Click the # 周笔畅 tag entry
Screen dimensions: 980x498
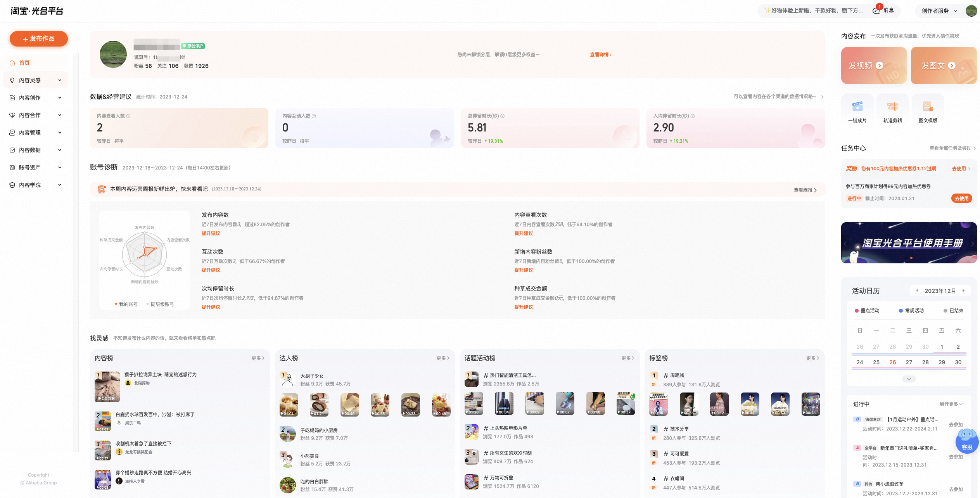click(674, 375)
